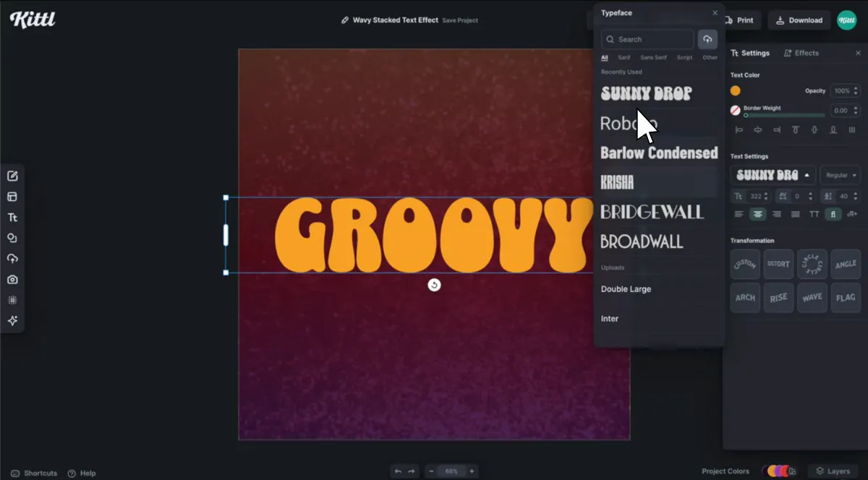Apply the Arch text transformation
Viewport: 868px width, 480px height.
tap(745, 298)
